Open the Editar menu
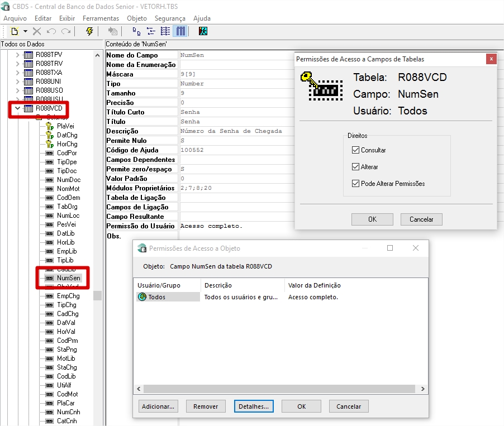Screen dimensions: 504x426 43,18
